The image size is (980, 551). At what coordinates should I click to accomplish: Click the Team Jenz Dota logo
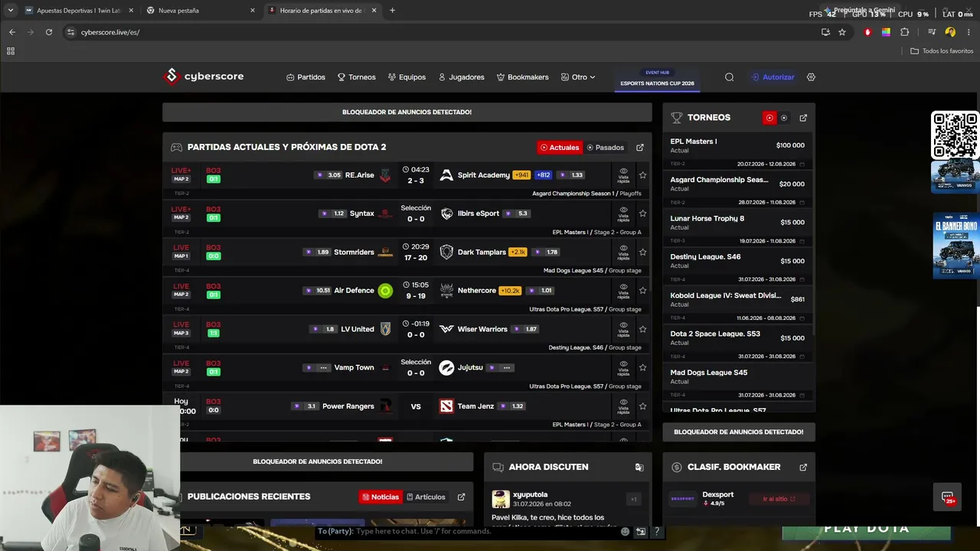(446, 406)
